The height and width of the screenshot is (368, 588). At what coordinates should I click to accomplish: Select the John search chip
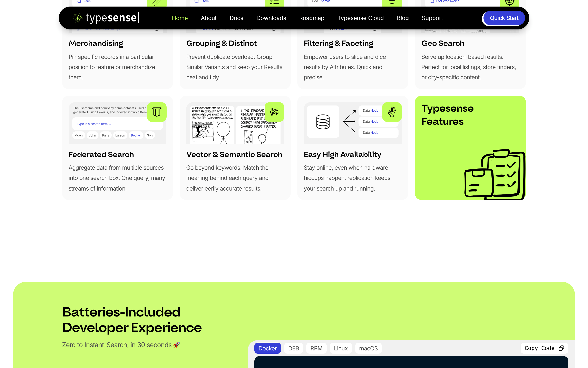coord(92,135)
